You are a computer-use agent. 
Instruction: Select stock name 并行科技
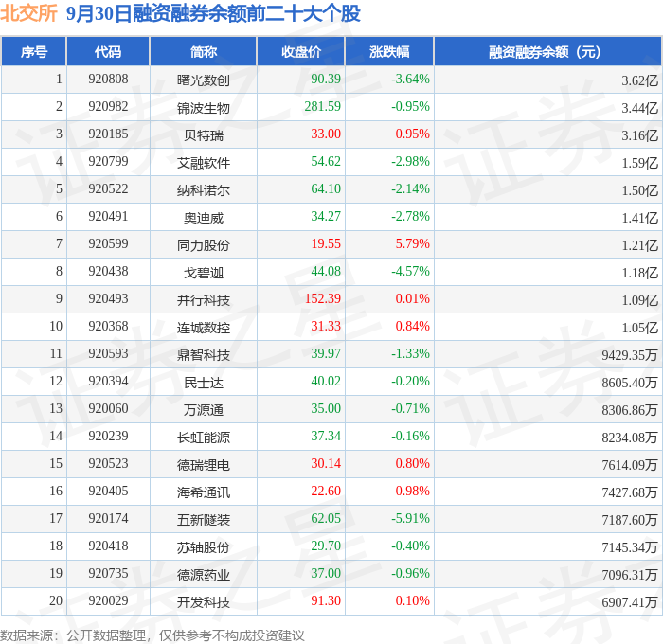coord(204,300)
